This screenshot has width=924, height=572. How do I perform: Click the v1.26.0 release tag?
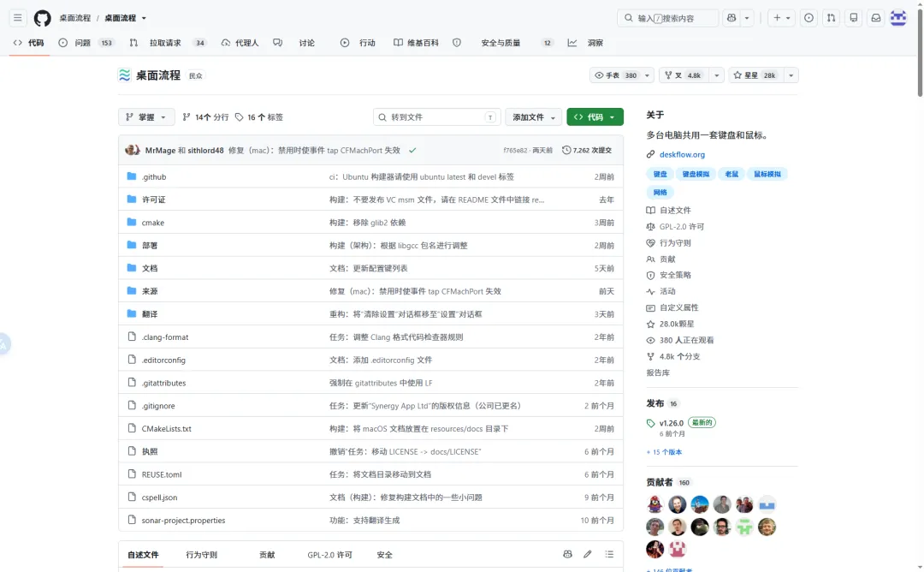pos(672,423)
